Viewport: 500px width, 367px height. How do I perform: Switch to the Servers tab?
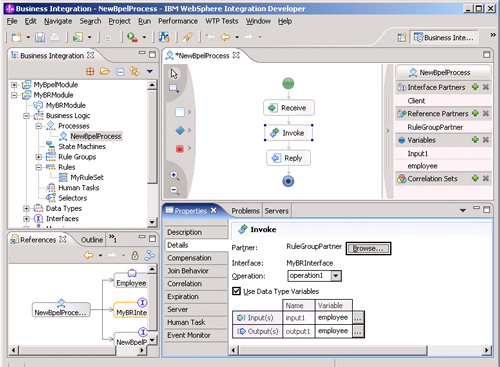(276, 211)
